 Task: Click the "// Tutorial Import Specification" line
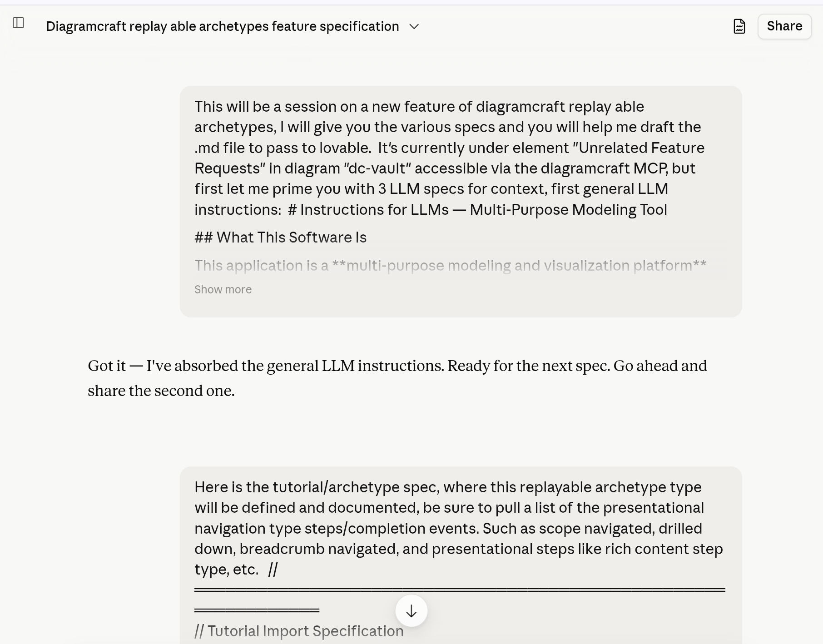tap(299, 631)
